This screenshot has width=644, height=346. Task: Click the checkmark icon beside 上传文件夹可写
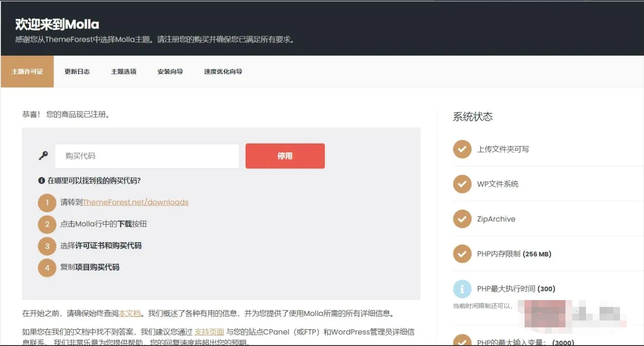pyautogui.click(x=462, y=149)
